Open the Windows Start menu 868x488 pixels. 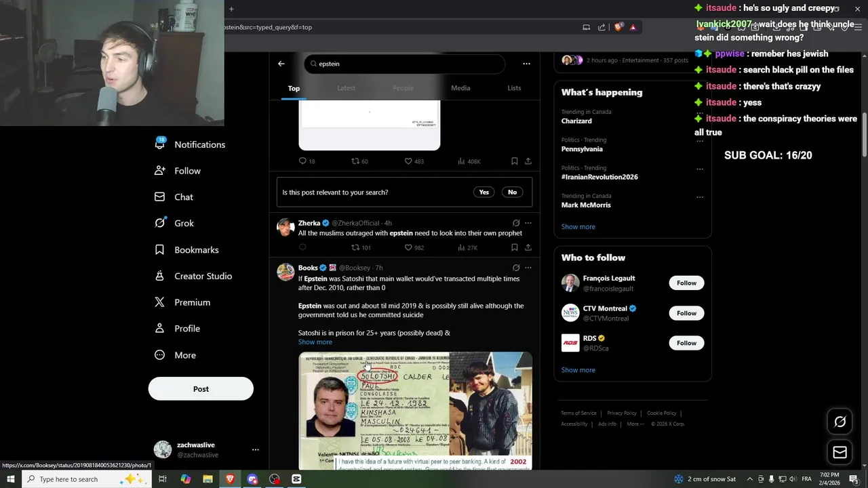(x=10, y=479)
